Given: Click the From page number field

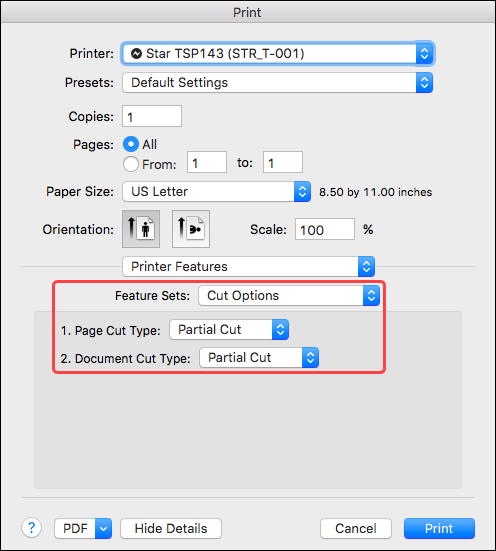Looking at the screenshot, I should point(207,162).
